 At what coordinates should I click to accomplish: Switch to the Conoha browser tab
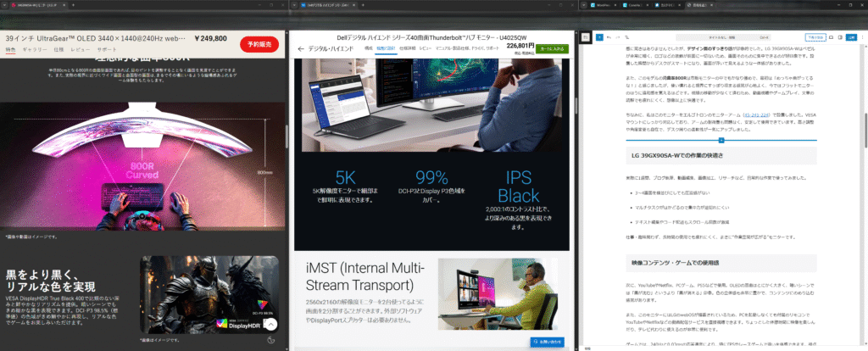tap(636, 5)
